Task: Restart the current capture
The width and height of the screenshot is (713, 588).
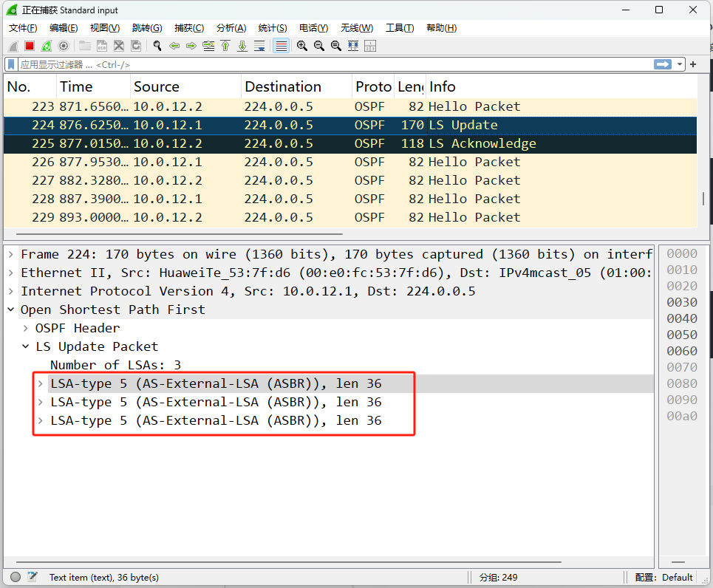Action: point(45,45)
